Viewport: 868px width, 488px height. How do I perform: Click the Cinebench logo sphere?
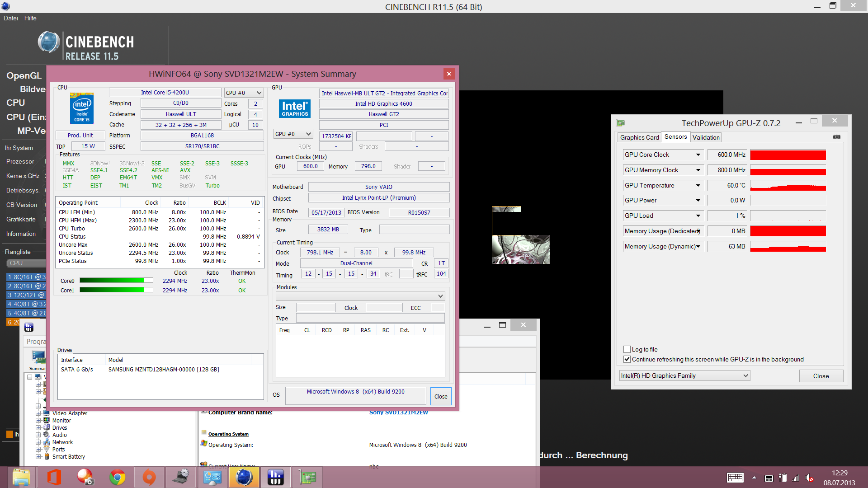pos(49,42)
